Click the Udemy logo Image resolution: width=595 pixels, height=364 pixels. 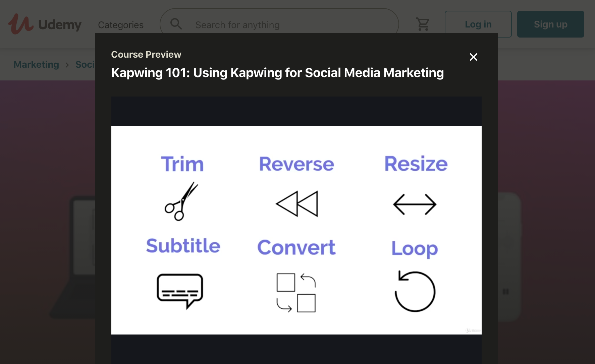click(45, 24)
